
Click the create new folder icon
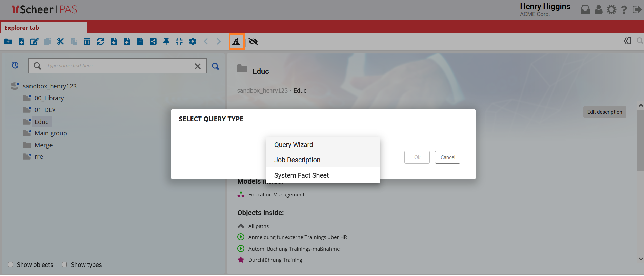[8, 42]
